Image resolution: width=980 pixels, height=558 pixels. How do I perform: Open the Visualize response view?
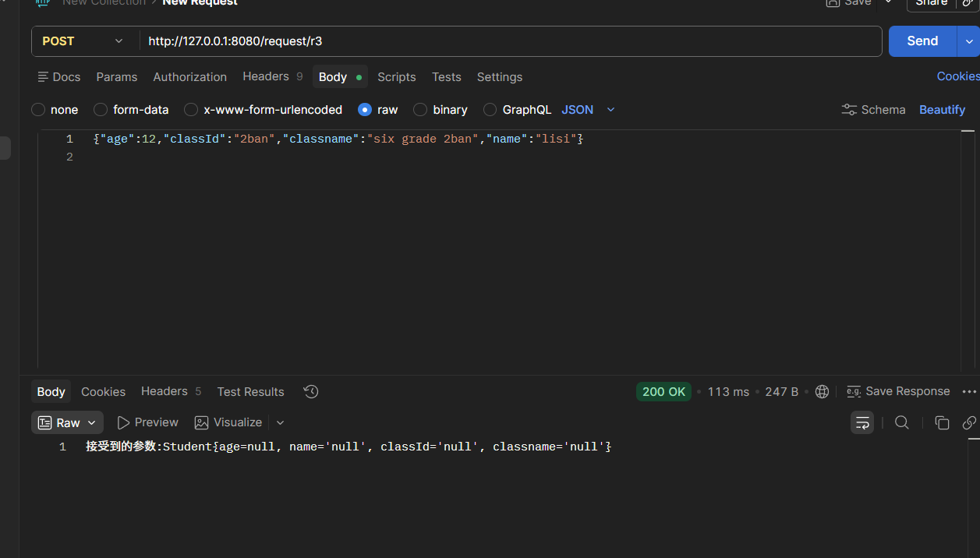click(228, 422)
